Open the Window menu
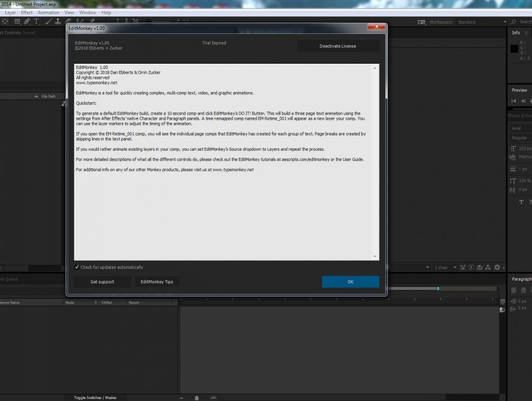 (x=87, y=13)
